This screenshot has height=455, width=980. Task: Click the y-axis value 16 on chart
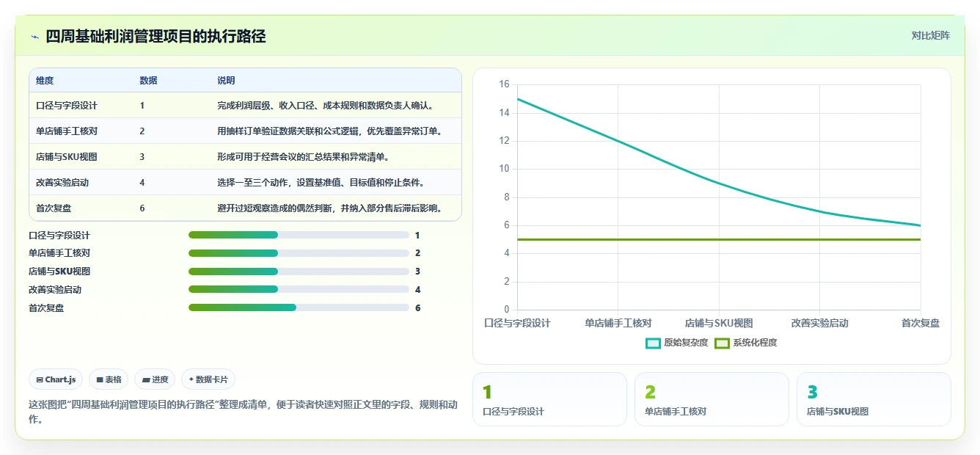[x=504, y=84]
